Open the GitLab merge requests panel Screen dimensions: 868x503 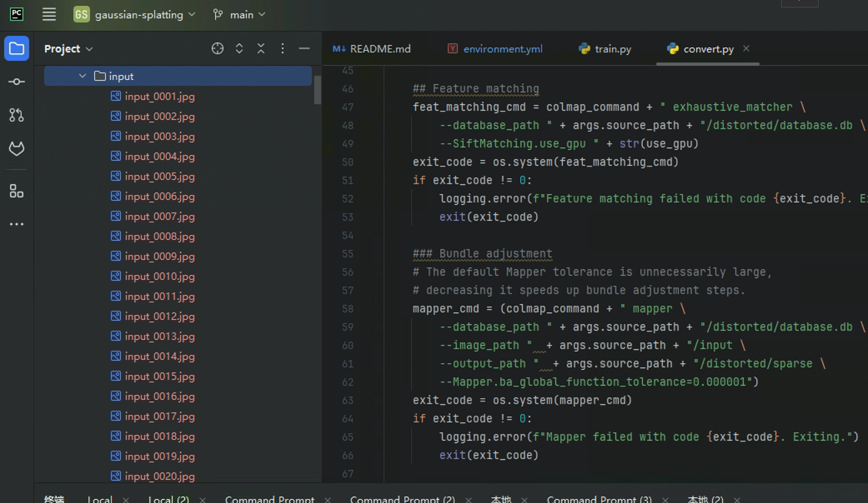point(17,149)
